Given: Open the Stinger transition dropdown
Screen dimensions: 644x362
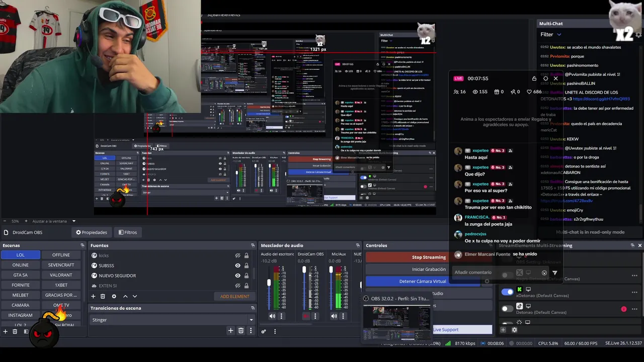Looking at the screenshot, I should click(x=173, y=320).
